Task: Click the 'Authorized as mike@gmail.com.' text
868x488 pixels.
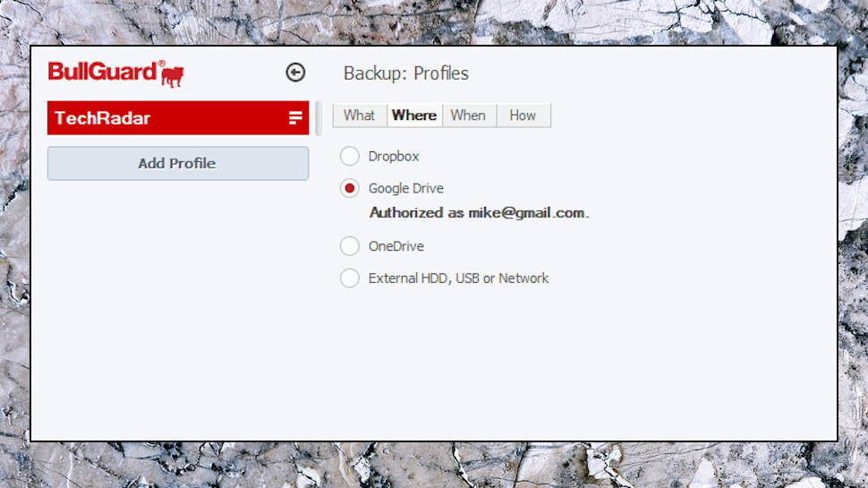Action: pos(479,213)
